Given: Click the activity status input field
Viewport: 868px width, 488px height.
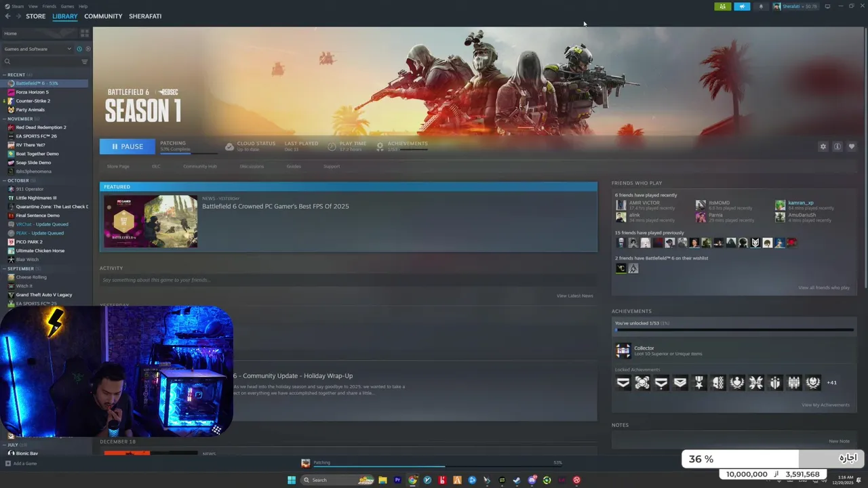Looking at the screenshot, I should 349,280.
